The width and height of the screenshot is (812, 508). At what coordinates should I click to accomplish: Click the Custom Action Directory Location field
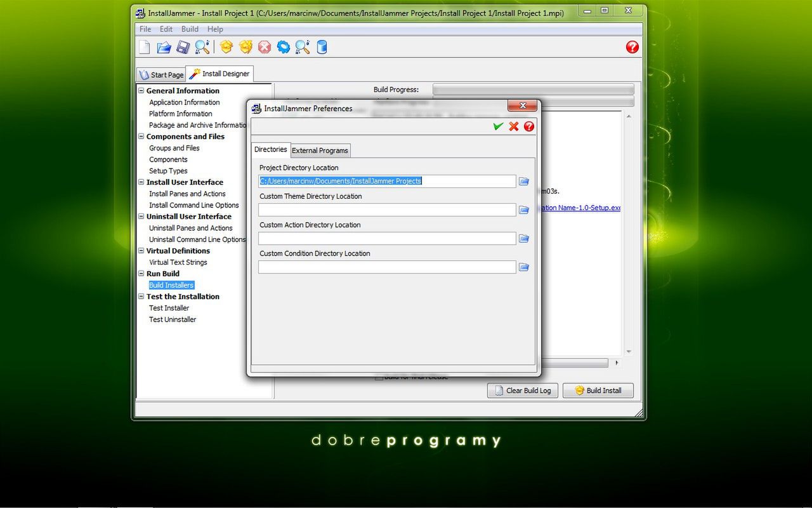tap(387, 238)
